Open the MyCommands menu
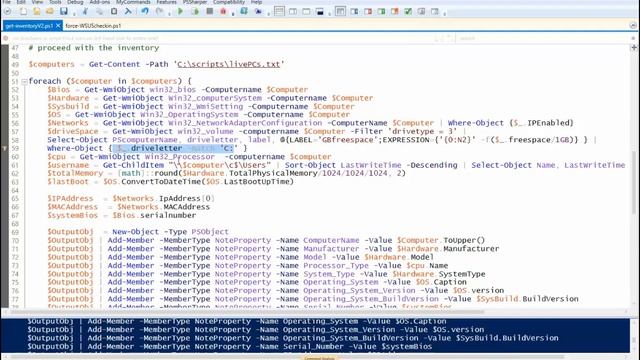 [133, 2]
